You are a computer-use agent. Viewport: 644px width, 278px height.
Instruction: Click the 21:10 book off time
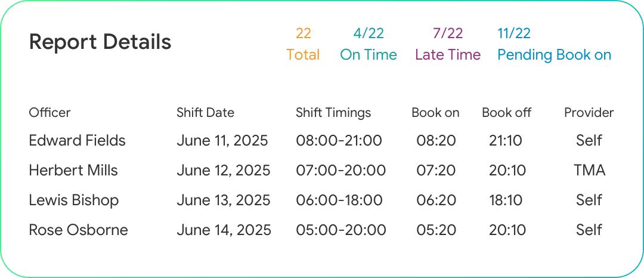506,141
